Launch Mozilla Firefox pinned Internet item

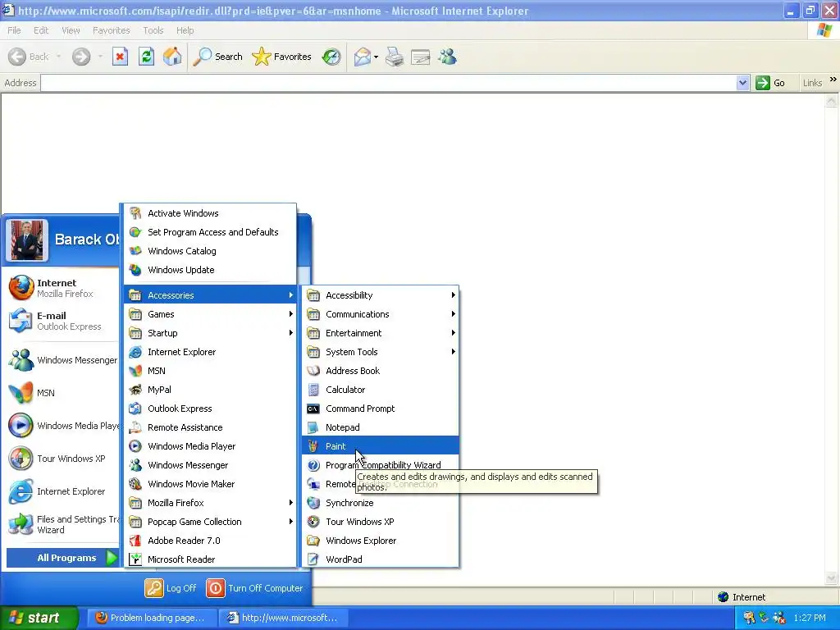(x=62, y=288)
